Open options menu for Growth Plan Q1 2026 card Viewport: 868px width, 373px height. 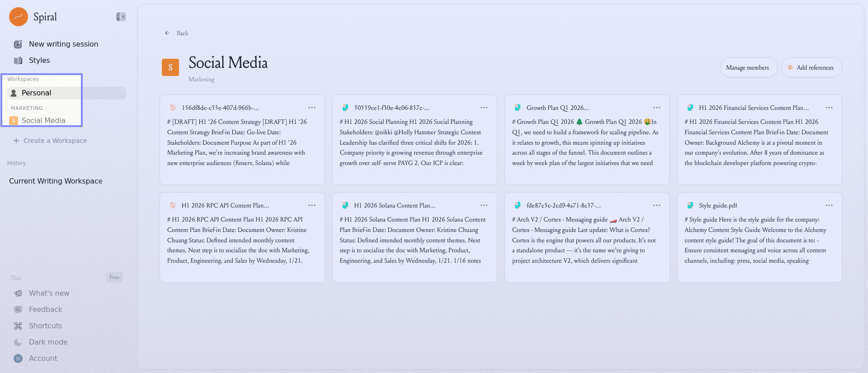click(x=656, y=108)
